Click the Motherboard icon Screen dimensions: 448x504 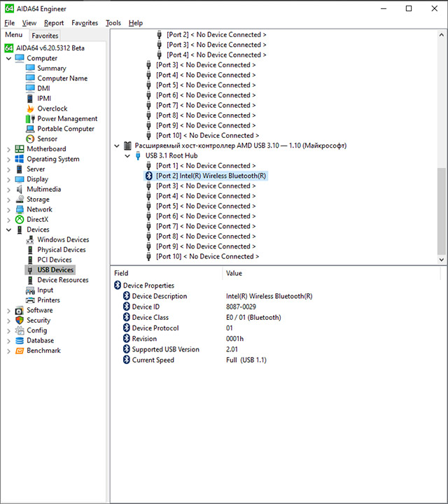(x=20, y=149)
